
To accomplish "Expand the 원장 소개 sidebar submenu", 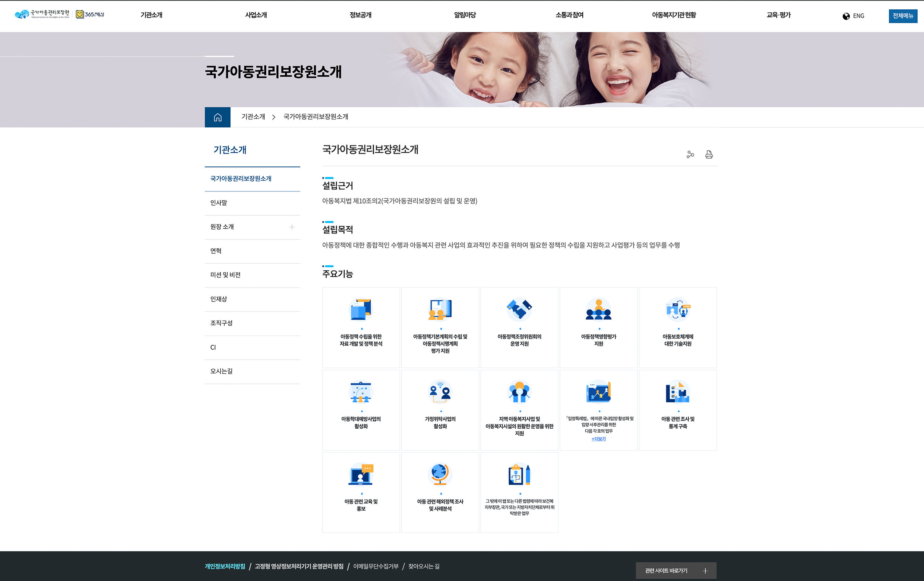I will click(x=292, y=227).
